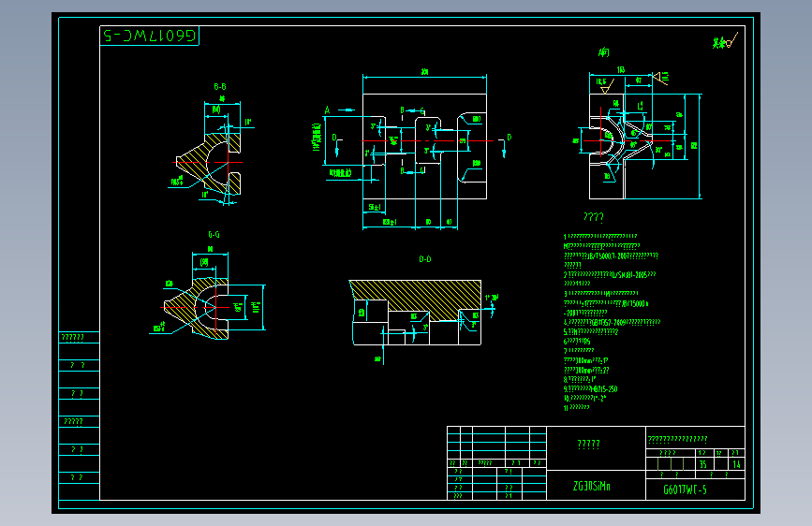The height and width of the screenshot is (526, 812).
Task: Click the top cell in left margin table
Action: click(80, 338)
